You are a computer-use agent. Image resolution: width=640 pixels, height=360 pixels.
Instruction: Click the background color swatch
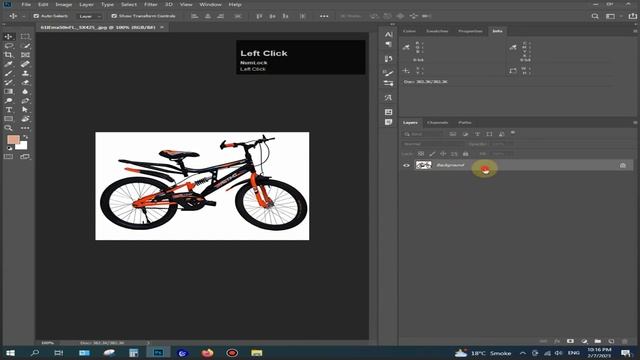(x=22, y=145)
